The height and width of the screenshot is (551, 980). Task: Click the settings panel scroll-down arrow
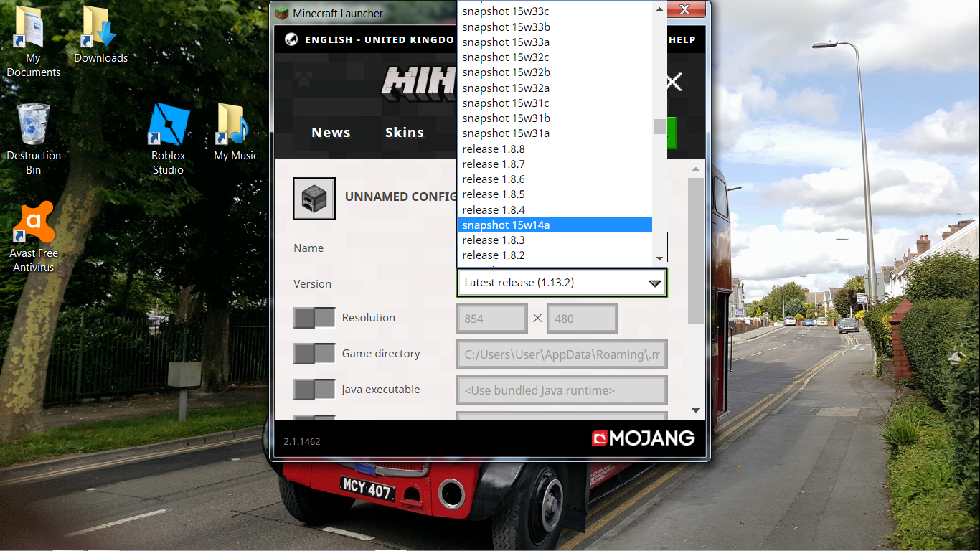[x=695, y=410]
